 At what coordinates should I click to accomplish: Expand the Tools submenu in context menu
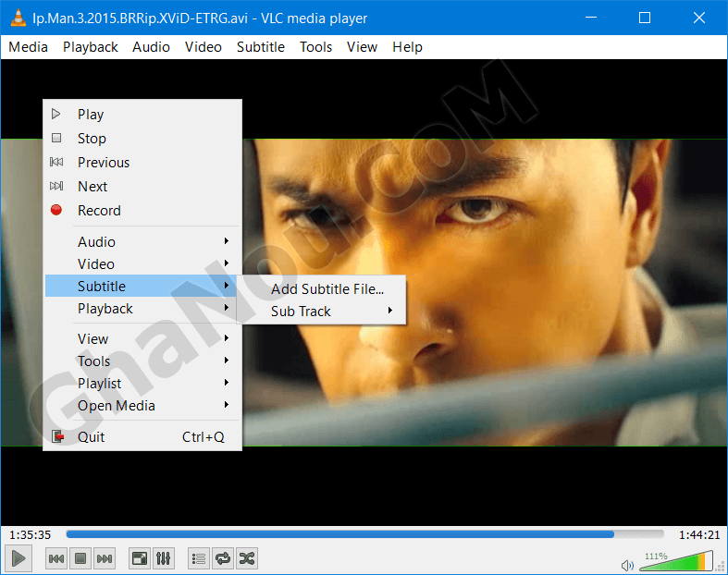[x=142, y=361]
